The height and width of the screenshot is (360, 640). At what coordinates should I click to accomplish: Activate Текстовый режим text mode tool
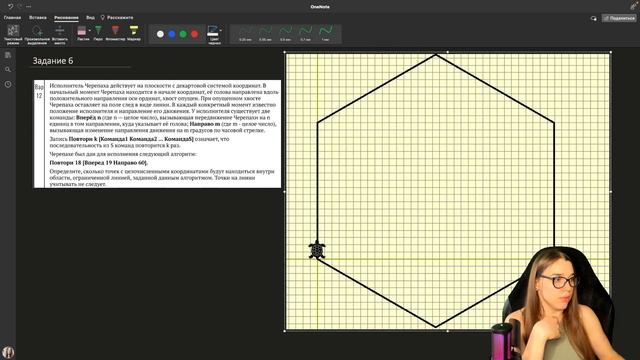coord(13,34)
